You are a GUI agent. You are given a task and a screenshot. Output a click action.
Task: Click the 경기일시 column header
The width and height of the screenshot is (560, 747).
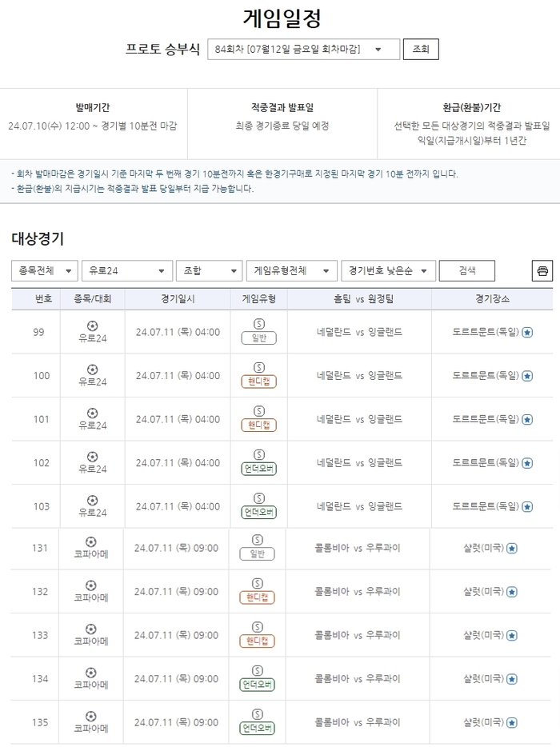pos(178,299)
